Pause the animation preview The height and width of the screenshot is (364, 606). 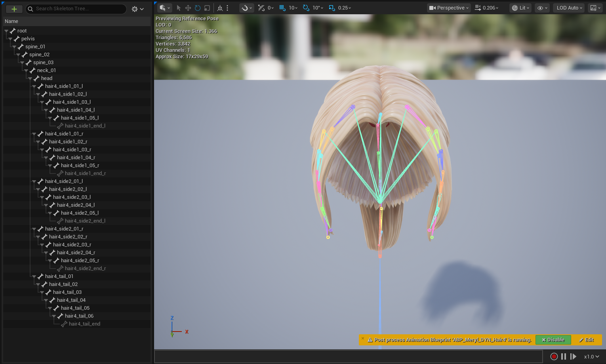563,356
